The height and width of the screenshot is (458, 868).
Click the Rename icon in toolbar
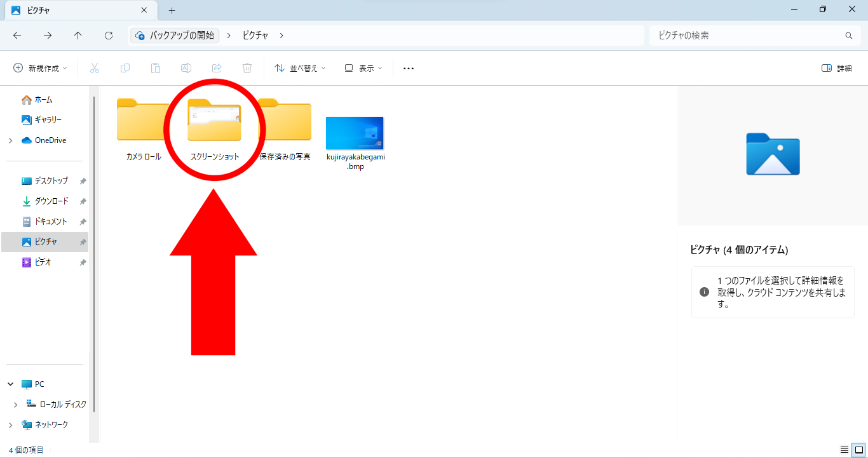tap(186, 68)
